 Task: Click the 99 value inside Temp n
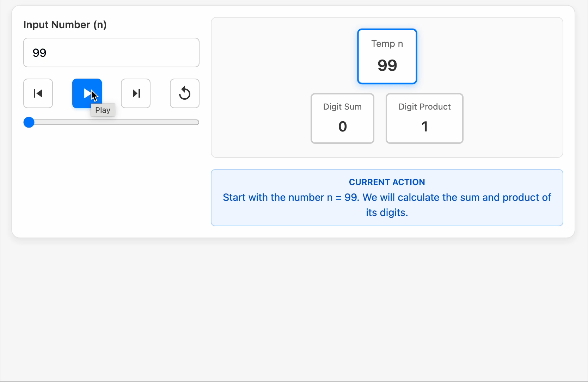tap(387, 66)
